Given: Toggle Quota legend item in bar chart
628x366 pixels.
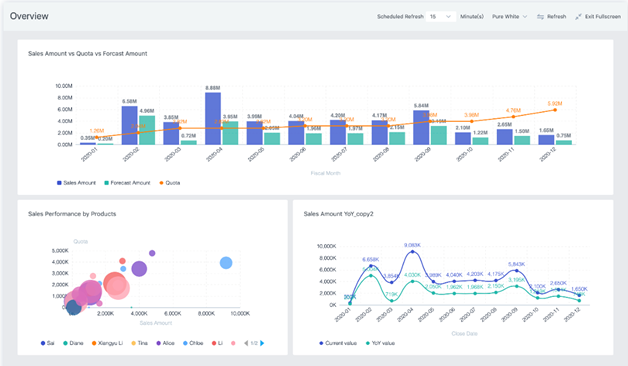Looking at the screenshot, I should pyautogui.click(x=170, y=183).
